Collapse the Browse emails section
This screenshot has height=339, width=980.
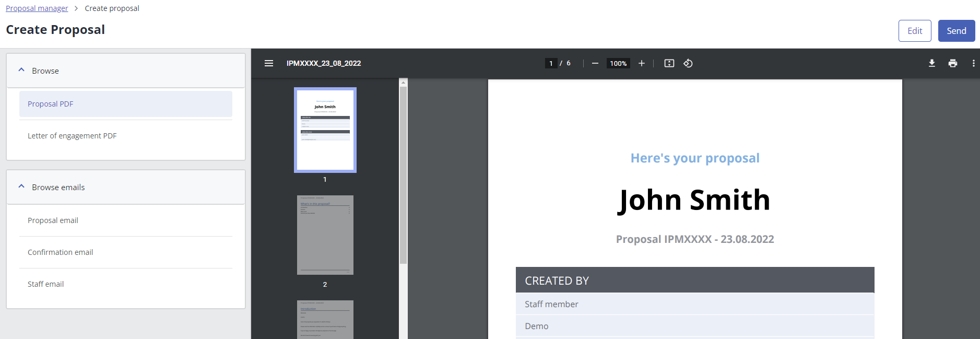(21, 186)
